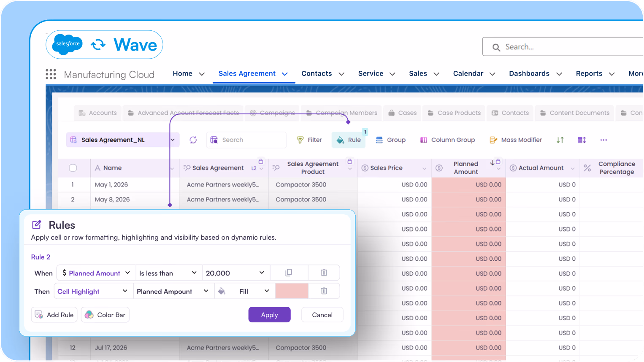Open the three-dot more options menu
644x362 pixels.
click(x=603, y=140)
